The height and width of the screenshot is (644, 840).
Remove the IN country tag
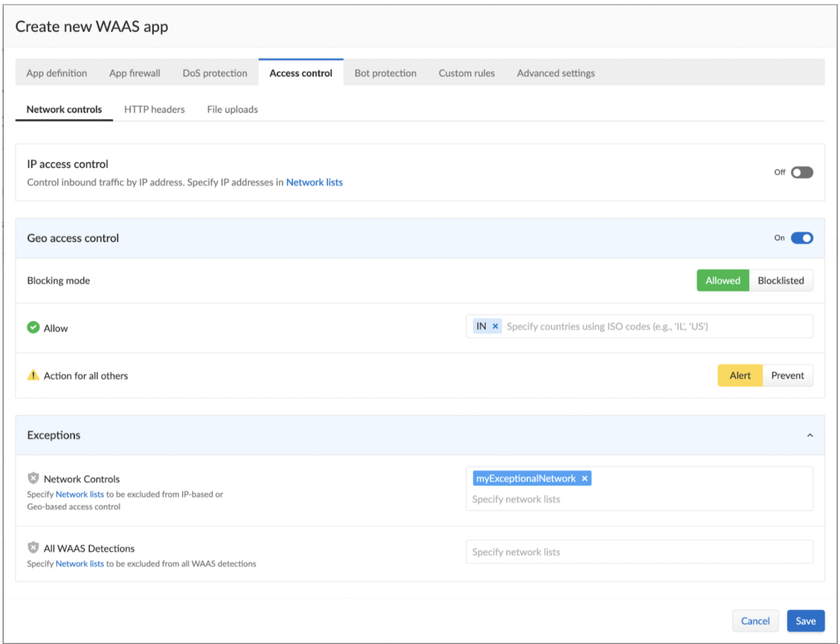(495, 326)
